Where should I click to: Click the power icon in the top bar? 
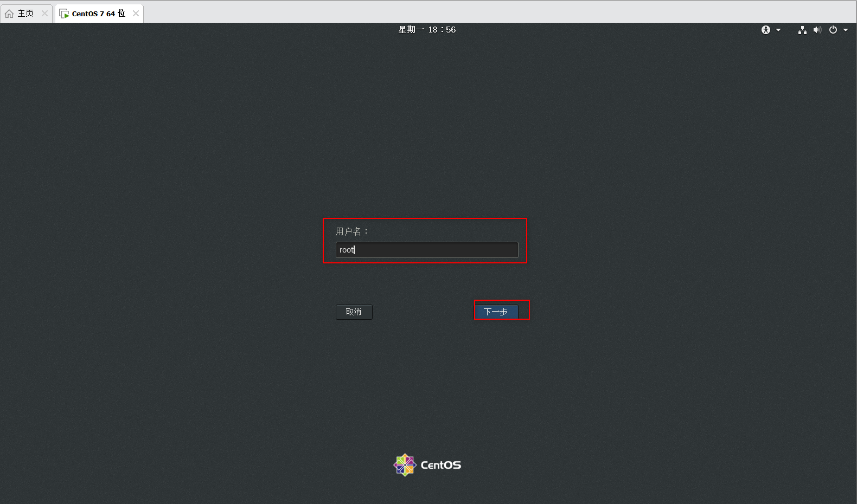pos(833,30)
